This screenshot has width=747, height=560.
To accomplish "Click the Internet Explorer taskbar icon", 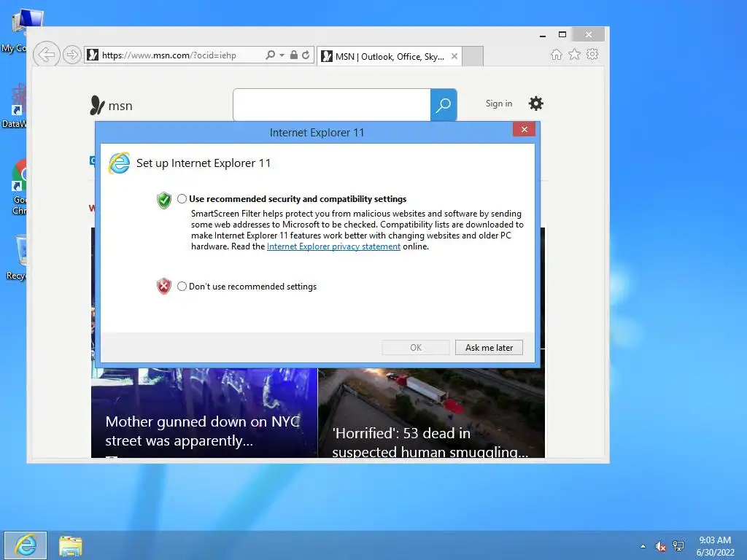I will pyautogui.click(x=26, y=545).
